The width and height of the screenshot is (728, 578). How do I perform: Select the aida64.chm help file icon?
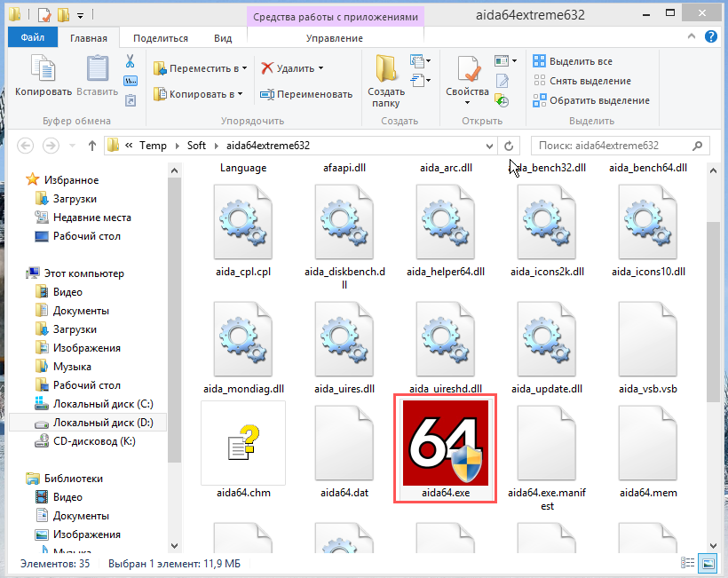pyautogui.click(x=242, y=442)
